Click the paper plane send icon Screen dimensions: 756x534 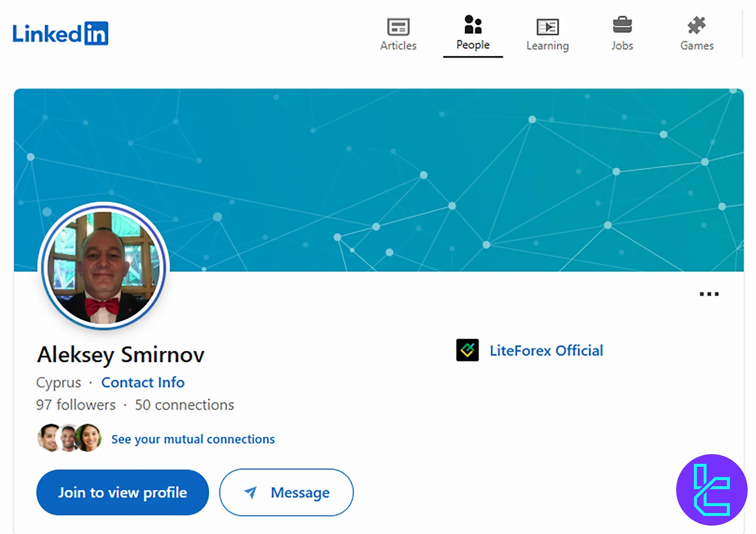(251, 492)
